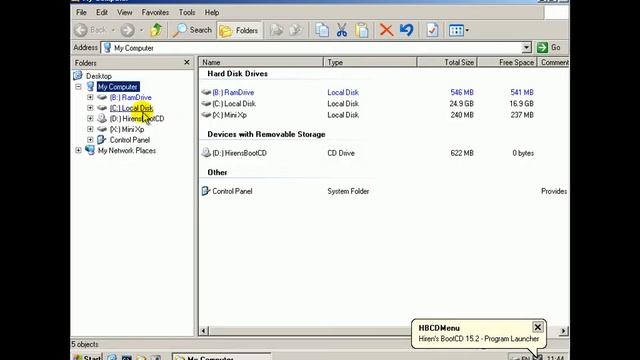Screen dimensions: 640x360
Task: Click the Go button
Action: 549,47
